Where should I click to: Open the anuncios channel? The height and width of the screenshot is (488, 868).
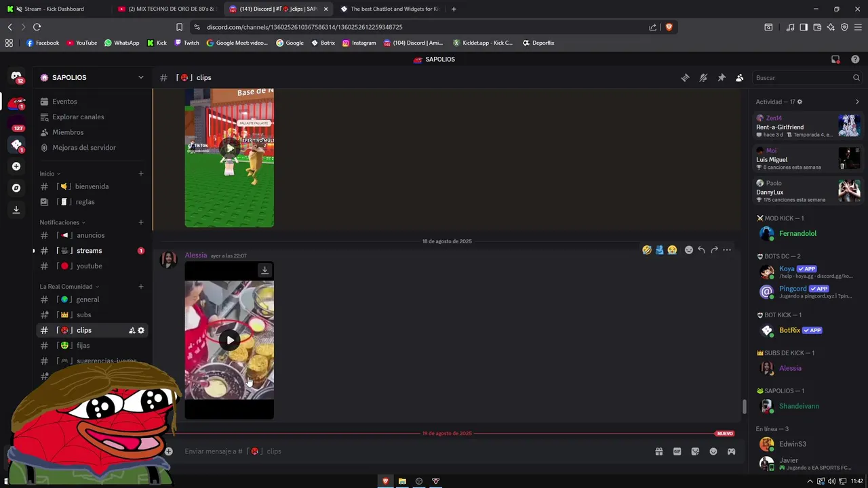(x=92, y=235)
